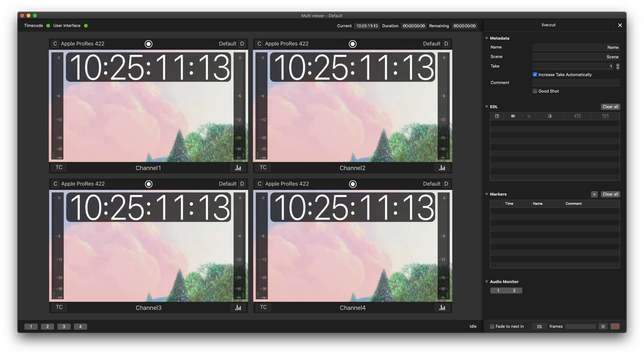Click the duration clock icon in EDL

point(550,116)
